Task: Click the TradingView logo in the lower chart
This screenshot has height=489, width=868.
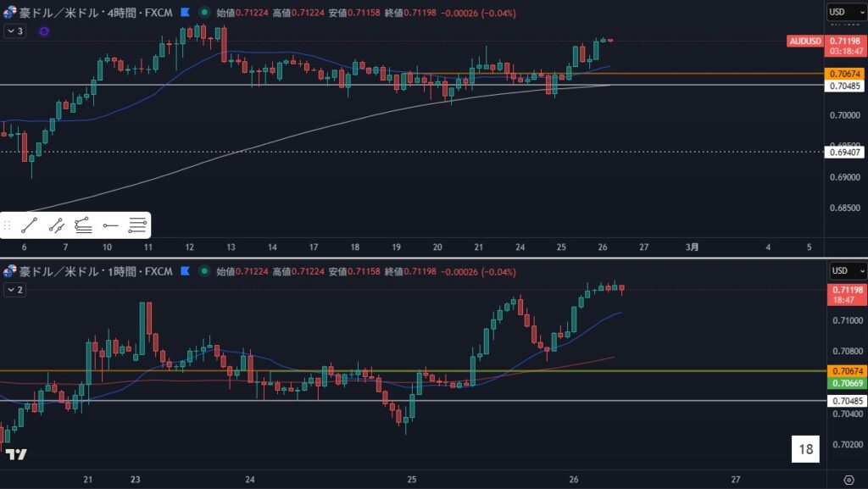Action: tap(15, 455)
